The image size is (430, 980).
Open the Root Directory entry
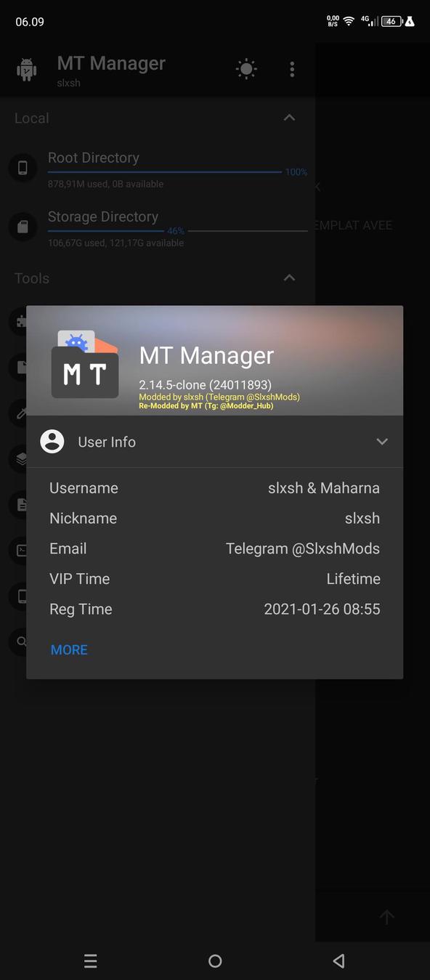[x=158, y=169]
